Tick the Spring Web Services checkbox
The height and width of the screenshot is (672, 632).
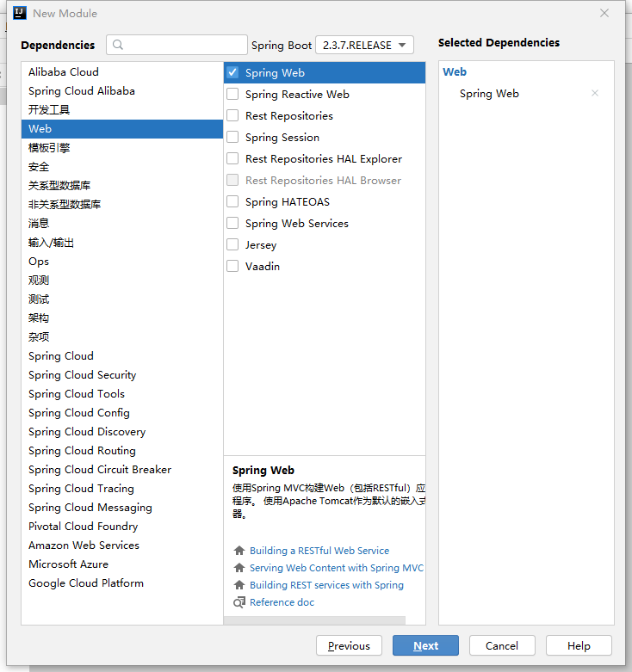(x=232, y=223)
